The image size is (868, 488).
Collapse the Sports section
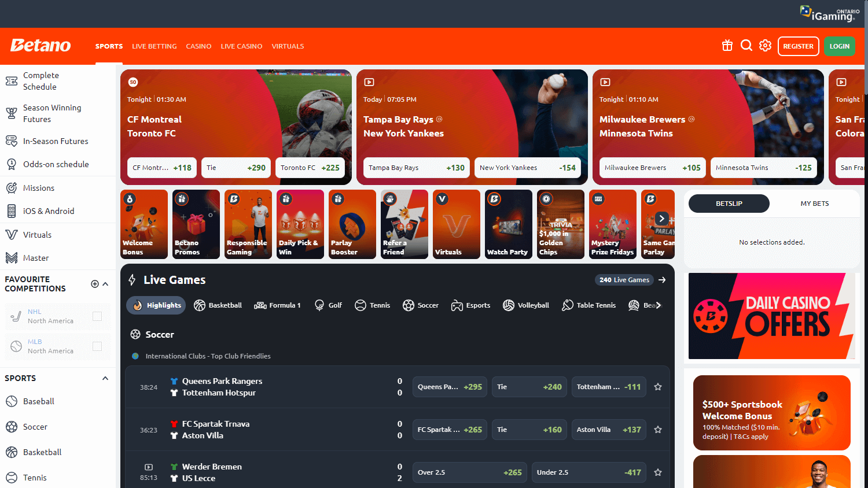point(105,378)
